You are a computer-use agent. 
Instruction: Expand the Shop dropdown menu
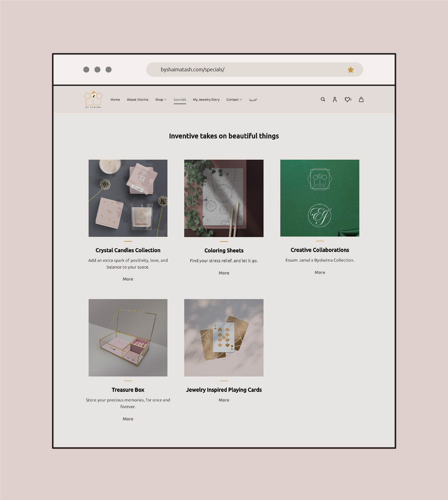[161, 100]
